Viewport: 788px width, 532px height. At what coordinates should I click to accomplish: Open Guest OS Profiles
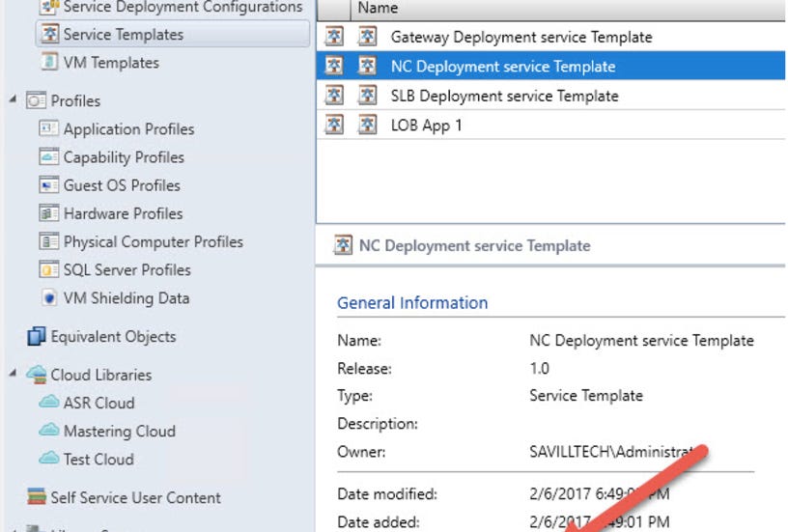click(122, 185)
